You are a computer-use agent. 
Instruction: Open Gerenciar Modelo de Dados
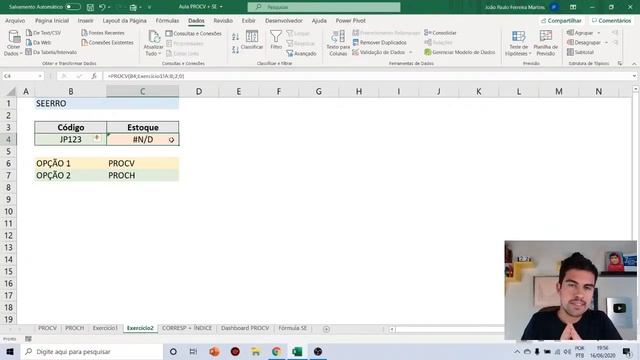(x=460, y=52)
